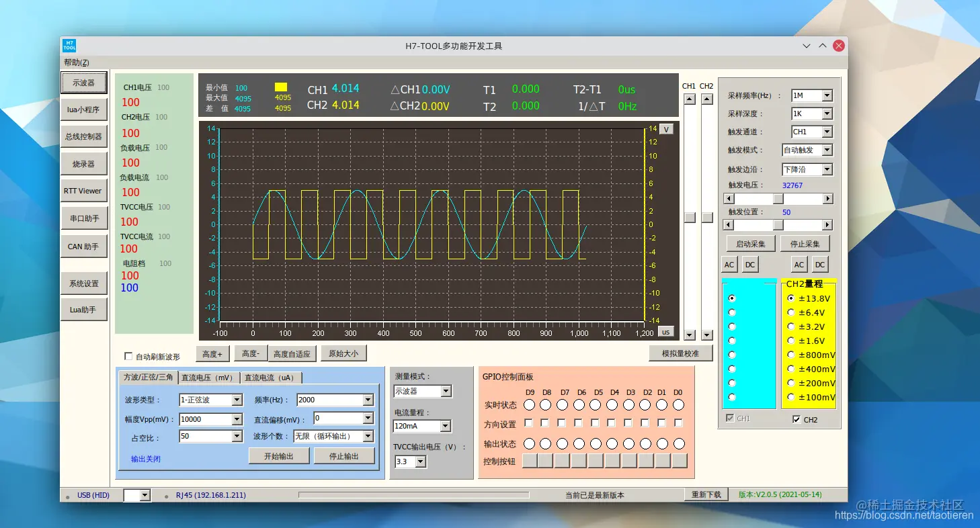Open 触发模式 dropdown showing 自动触发

pos(827,150)
